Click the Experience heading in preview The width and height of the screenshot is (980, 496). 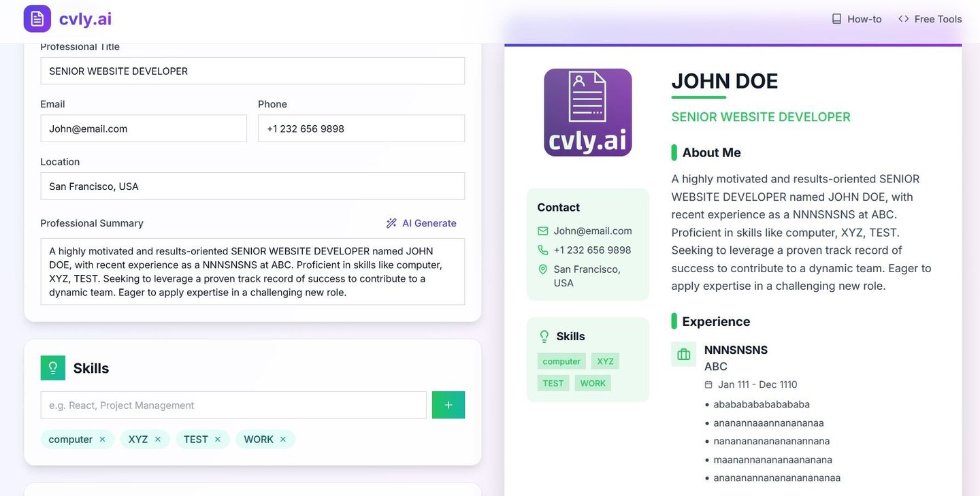coord(716,321)
